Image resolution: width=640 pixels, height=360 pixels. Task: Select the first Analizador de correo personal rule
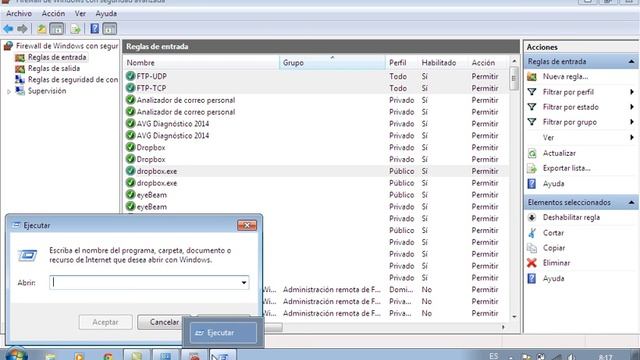tap(186, 100)
